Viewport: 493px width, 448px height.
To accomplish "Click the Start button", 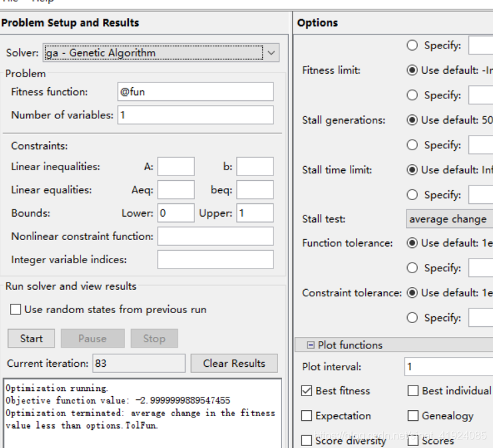I will pyautogui.click(x=31, y=338).
